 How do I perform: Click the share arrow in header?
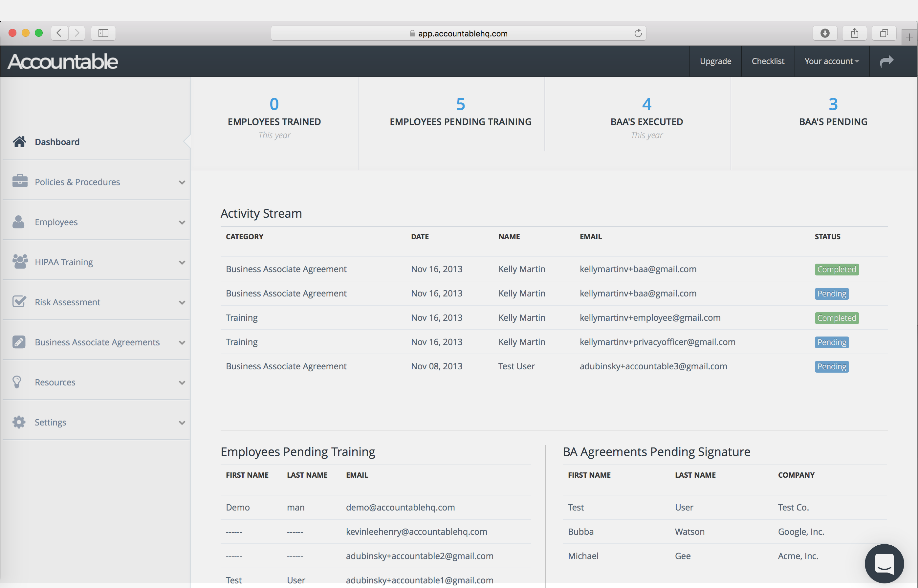tap(886, 61)
